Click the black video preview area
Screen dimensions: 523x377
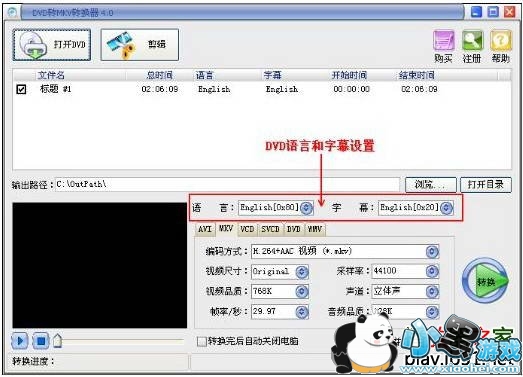pos(100,265)
